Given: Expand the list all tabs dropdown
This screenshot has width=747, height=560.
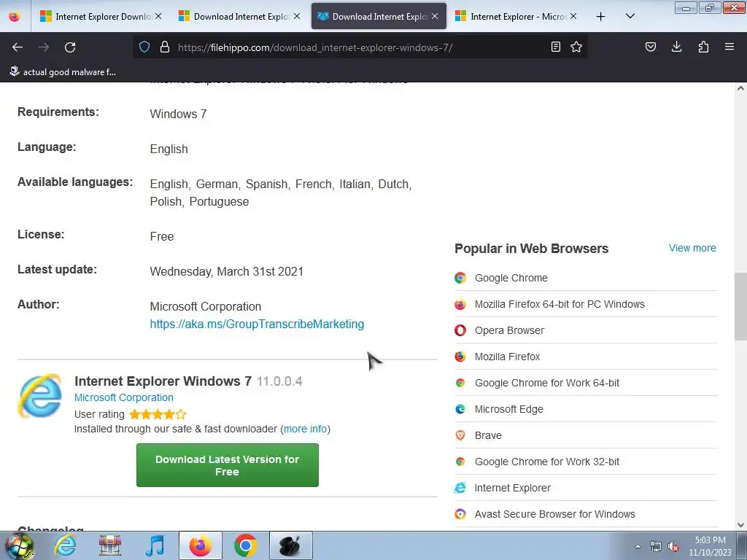Looking at the screenshot, I should pos(630,16).
